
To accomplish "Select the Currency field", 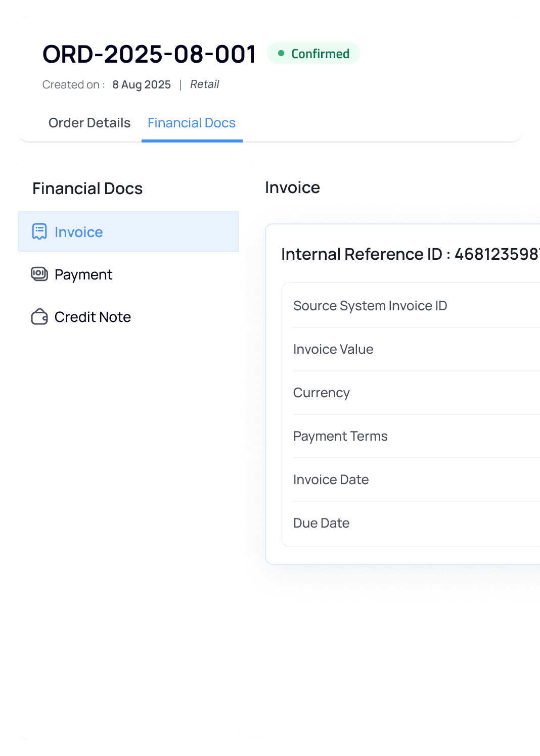I will pyautogui.click(x=322, y=393).
